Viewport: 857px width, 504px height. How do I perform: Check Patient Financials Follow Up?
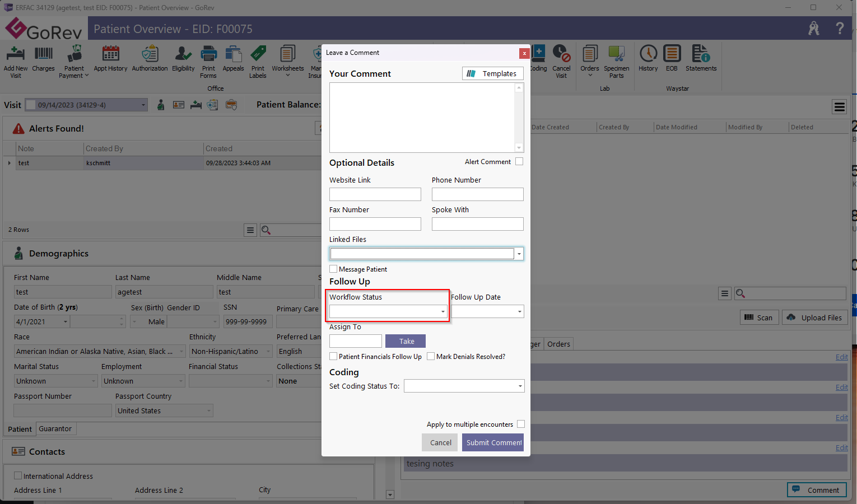point(333,356)
